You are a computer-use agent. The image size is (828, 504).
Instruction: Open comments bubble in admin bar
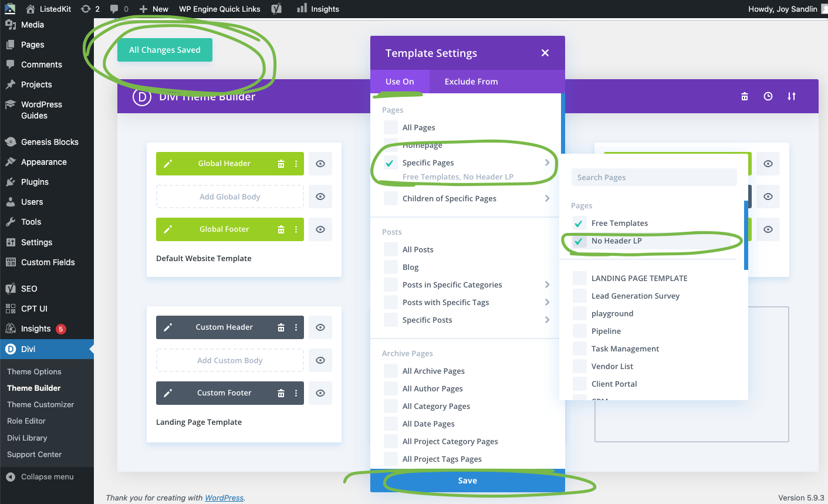click(119, 9)
